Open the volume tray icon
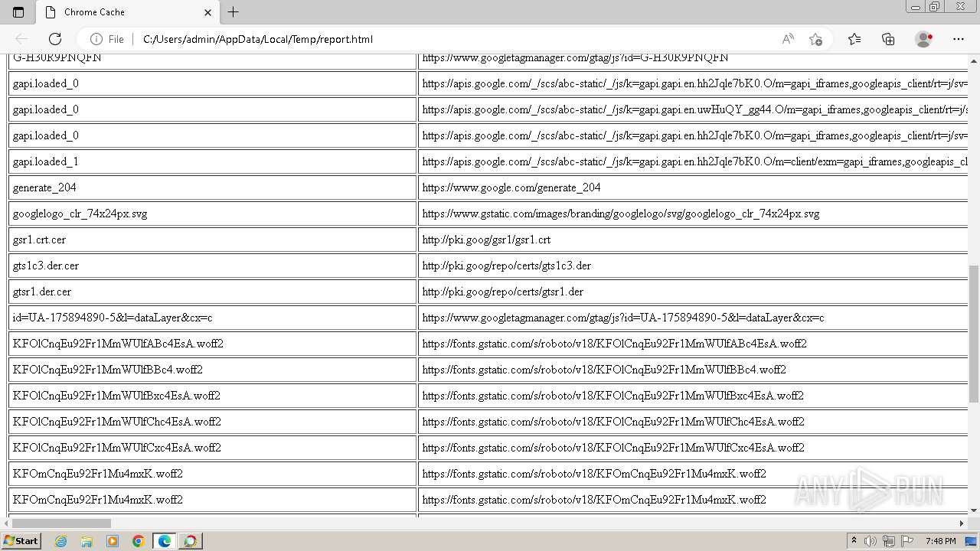The width and height of the screenshot is (980, 551). (871, 541)
